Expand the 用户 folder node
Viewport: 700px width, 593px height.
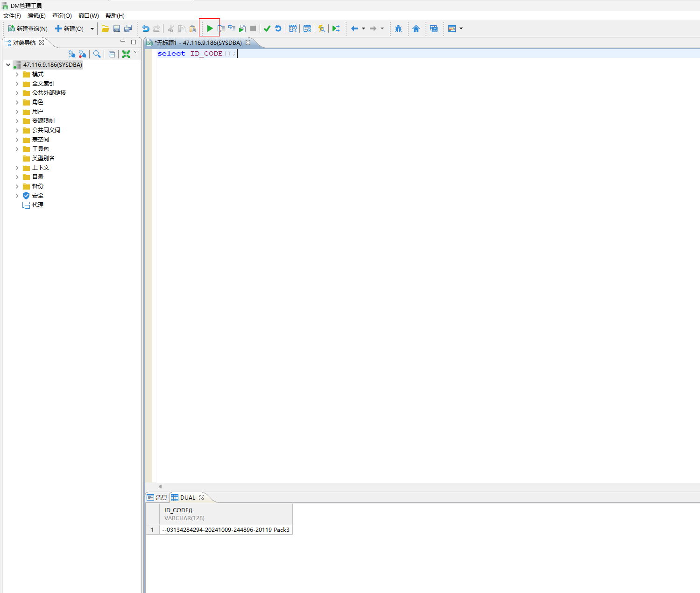click(x=17, y=112)
